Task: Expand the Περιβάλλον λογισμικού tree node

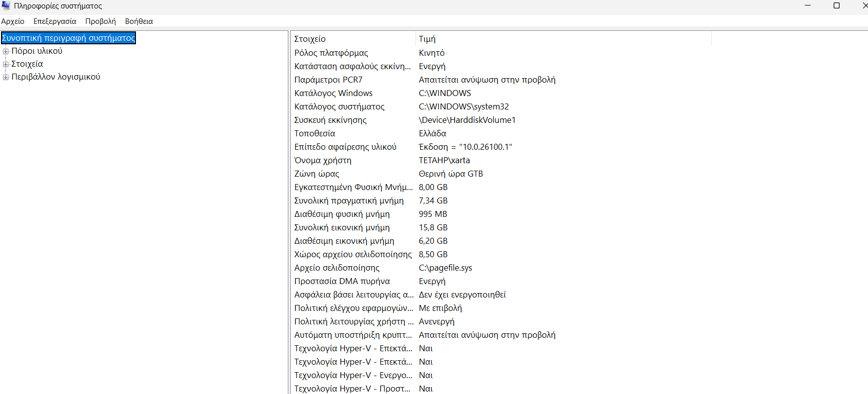Action: click(6, 77)
